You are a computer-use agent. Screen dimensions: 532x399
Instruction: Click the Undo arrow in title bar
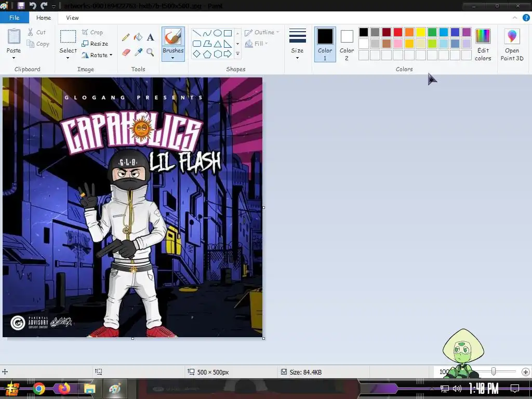point(33,5)
